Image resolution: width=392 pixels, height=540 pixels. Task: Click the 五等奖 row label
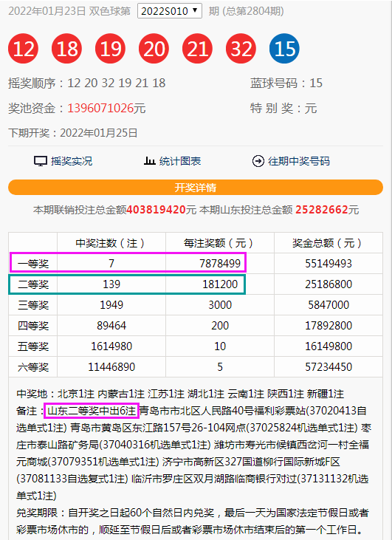coord(33,346)
